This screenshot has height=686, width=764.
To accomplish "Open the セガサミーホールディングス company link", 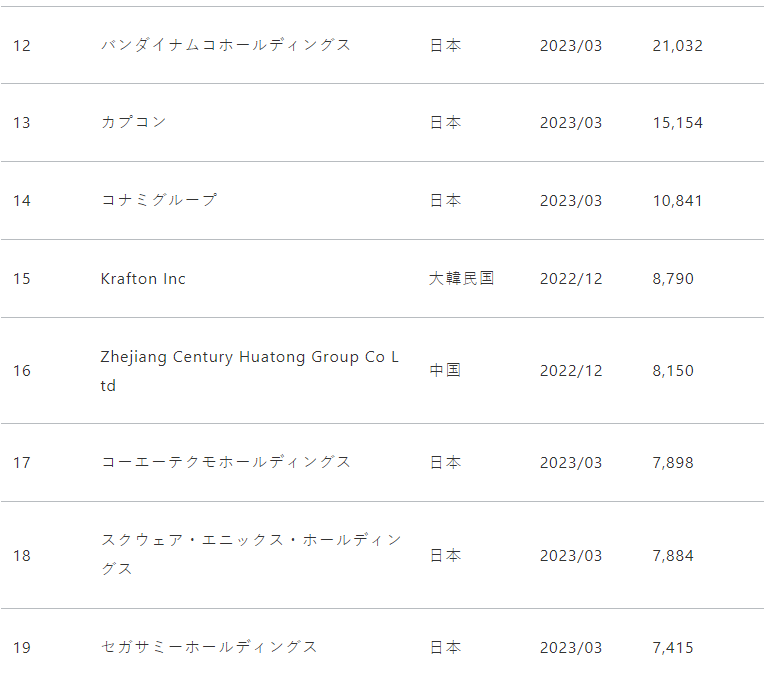I will (x=210, y=647).
